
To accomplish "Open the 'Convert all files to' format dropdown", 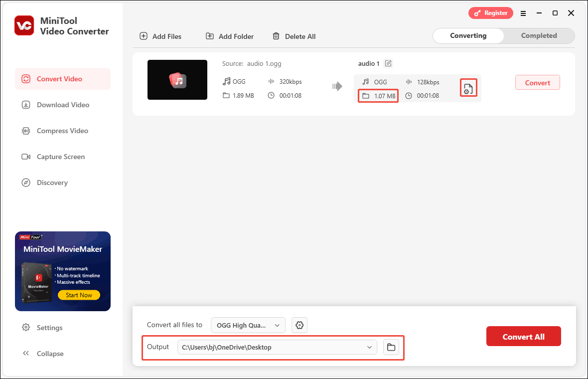I will coord(248,325).
